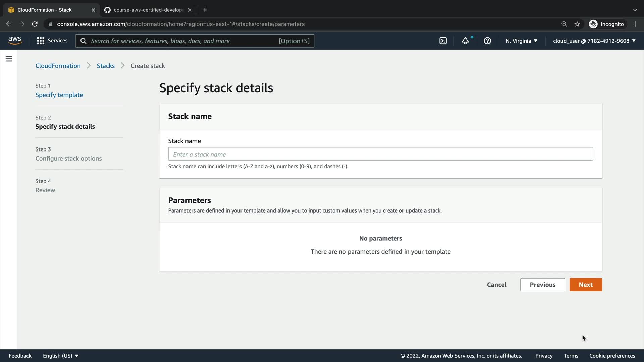Reload the page
Viewport: 644px width, 362px height.
(x=35, y=24)
